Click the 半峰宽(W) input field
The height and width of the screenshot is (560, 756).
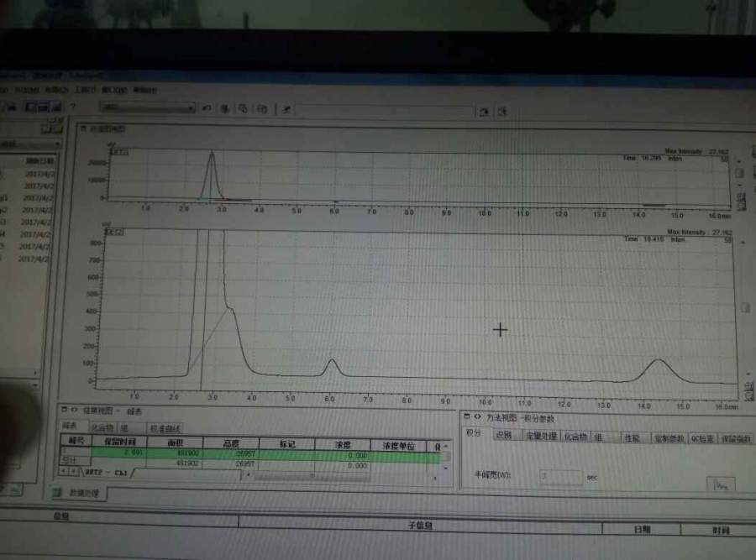coord(561,476)
